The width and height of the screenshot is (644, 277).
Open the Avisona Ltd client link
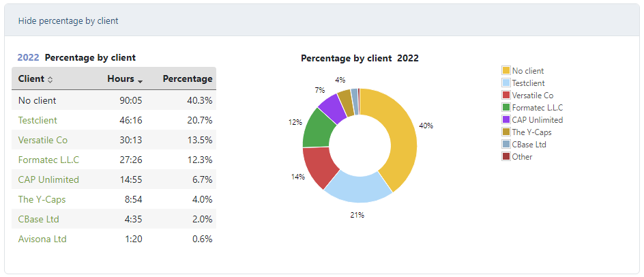pyautogui.click(x=42, y=239)
